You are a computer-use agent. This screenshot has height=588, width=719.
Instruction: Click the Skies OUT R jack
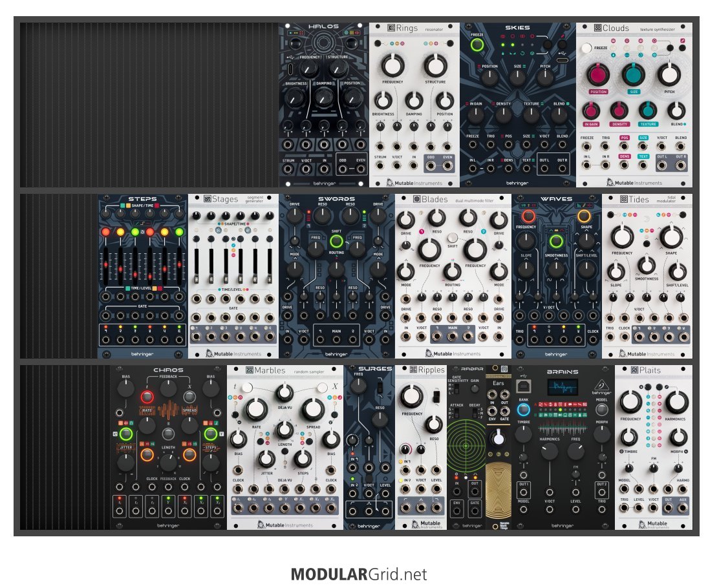(x=562, y=168)
